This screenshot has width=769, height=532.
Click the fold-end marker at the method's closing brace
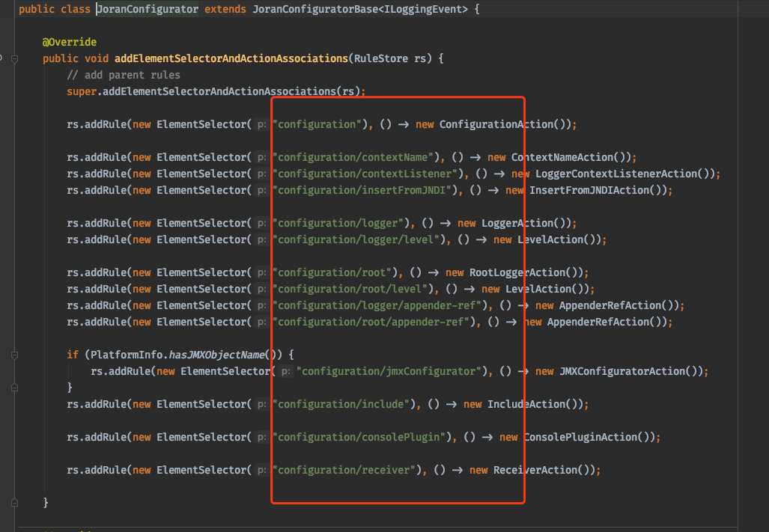click(15, 503)
